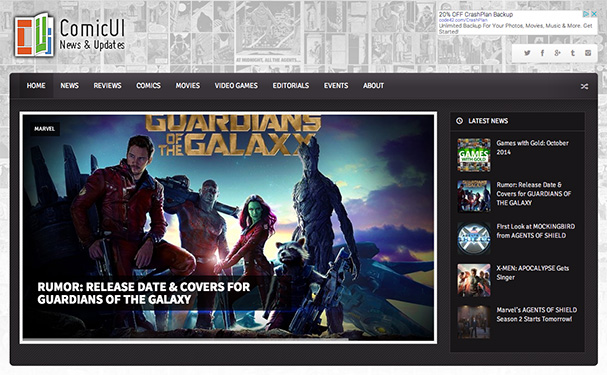Open the News menu item
The image size is (607, 375).
tap(69, 86)
